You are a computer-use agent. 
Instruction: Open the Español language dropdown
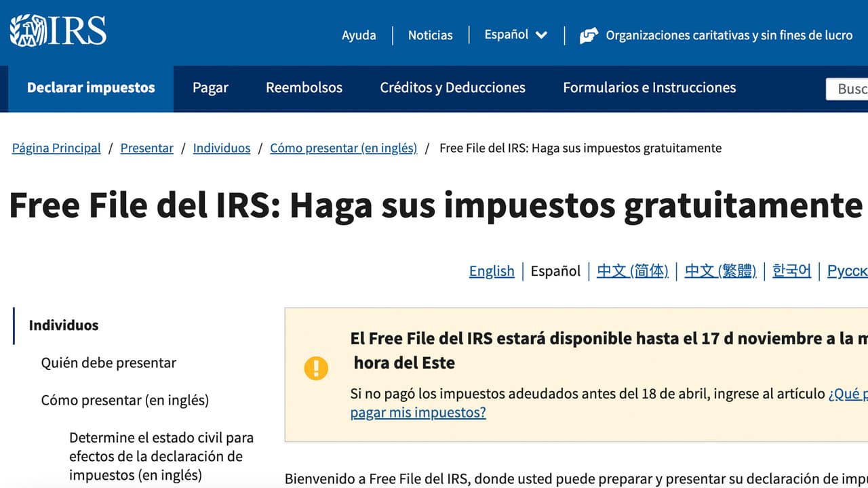coord(515,35)
